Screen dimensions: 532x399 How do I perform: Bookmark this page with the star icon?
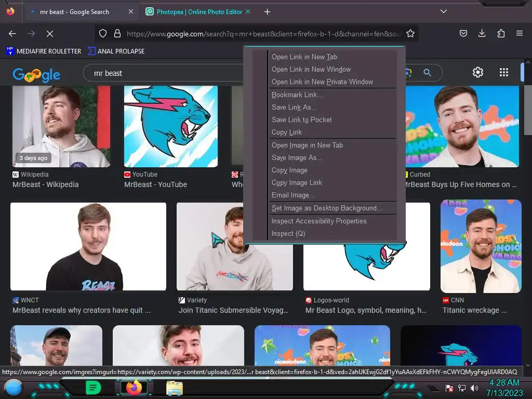pos(410,33)
